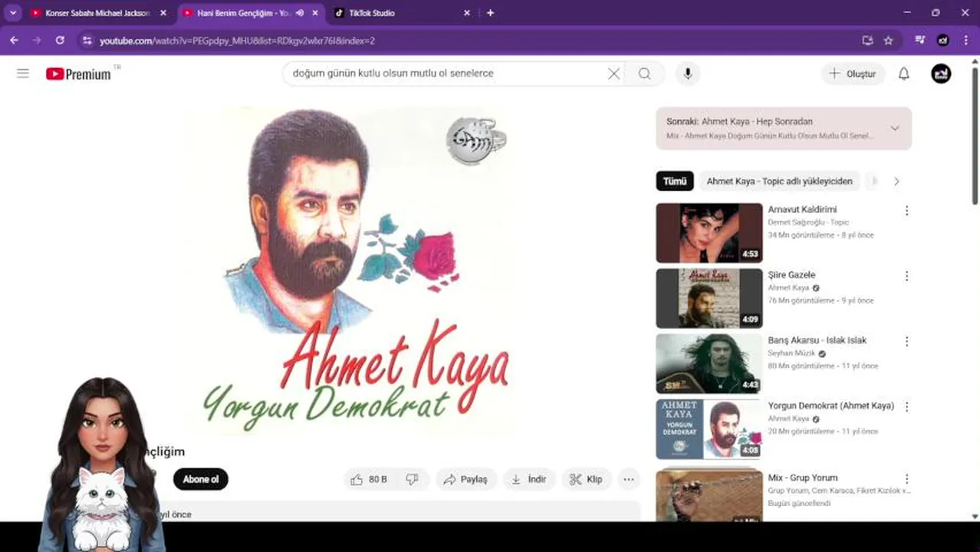Image resolution: width=980 pixels, height=552 pixels.
Task: Close the Konser Sabahı Michael Jackson tab
Action: click(163, 13)
